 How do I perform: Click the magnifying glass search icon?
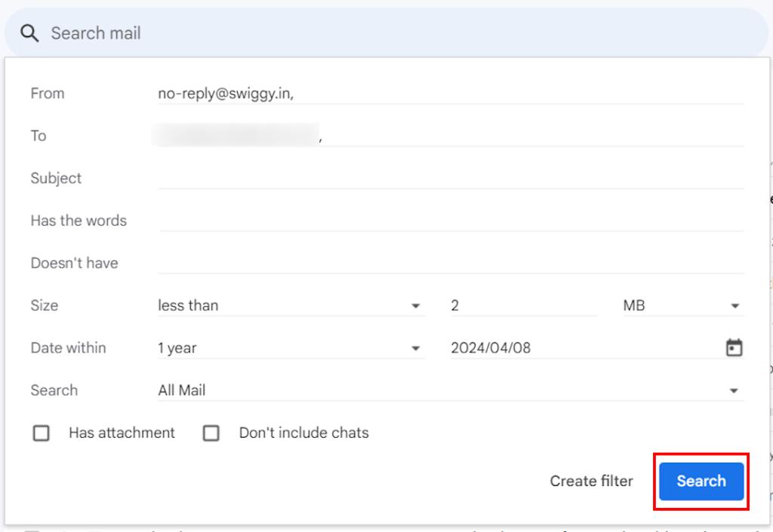(x=29, y=33)
